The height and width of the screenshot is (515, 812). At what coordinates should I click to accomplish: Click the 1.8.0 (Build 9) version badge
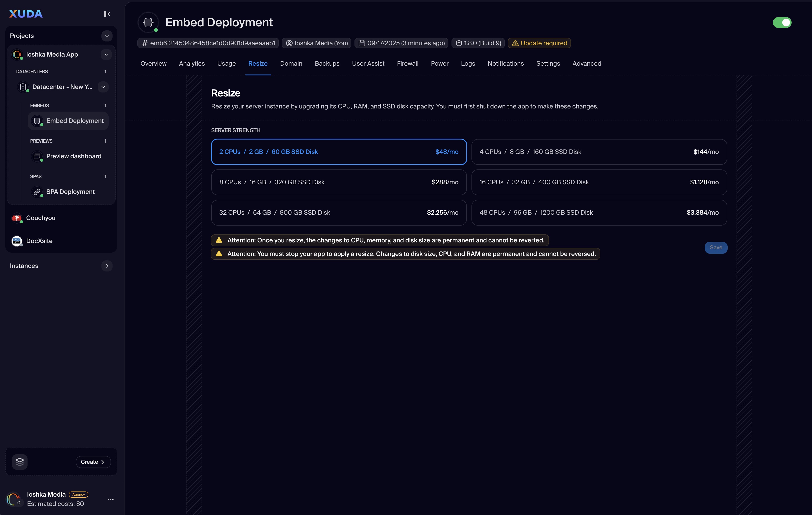point(478,43)
